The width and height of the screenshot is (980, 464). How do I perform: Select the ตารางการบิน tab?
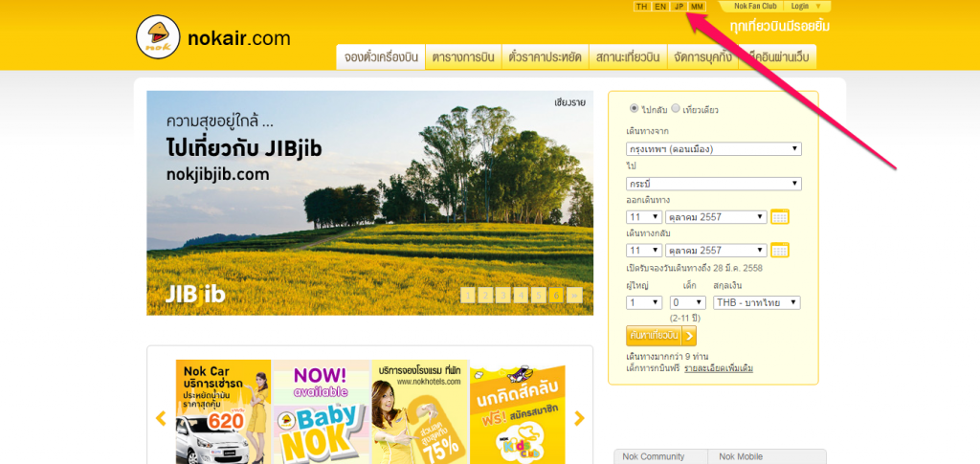(x=463, y=57)
